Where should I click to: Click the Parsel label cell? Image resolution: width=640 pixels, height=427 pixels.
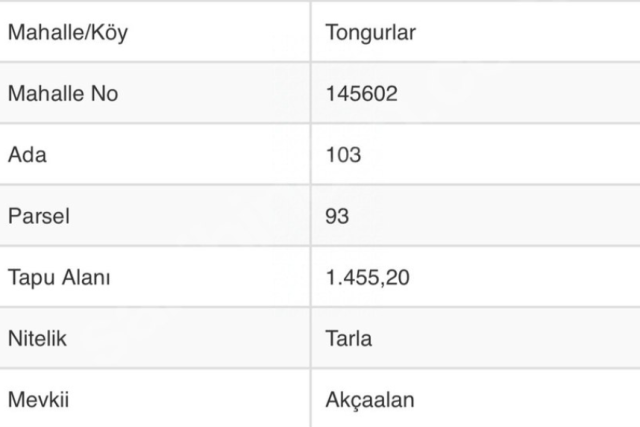tap(39, 216)
